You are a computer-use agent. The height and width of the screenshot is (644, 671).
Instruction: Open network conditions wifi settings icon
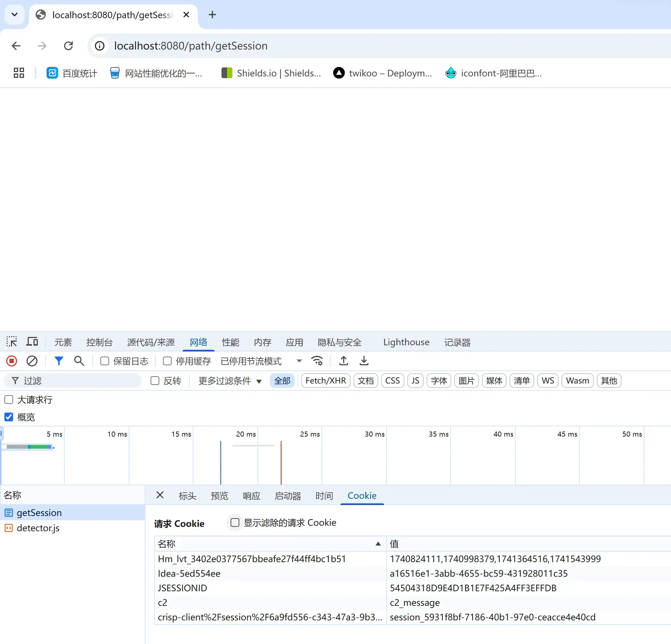tap(317, 361)
